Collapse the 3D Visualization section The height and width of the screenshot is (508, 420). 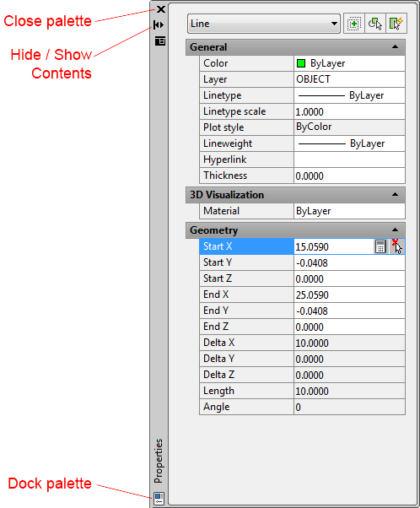pyautogui.click(x=395, y=195)
